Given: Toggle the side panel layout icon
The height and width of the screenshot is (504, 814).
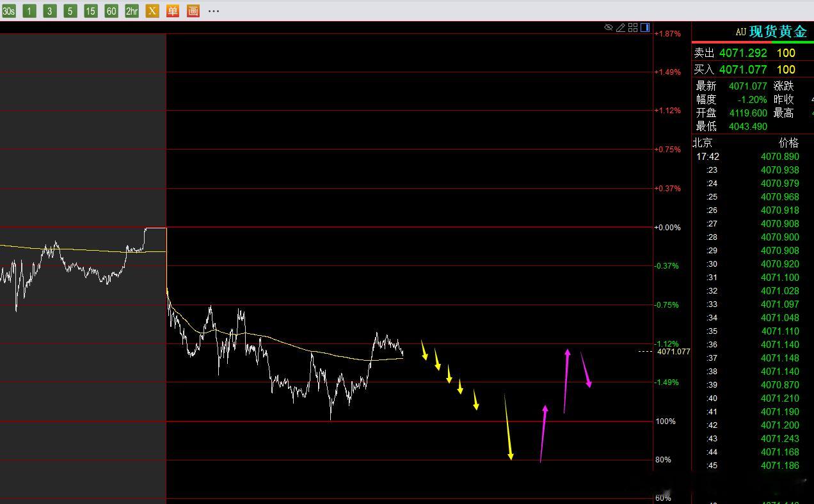Looking at the screenshot, I should (645, 28).
